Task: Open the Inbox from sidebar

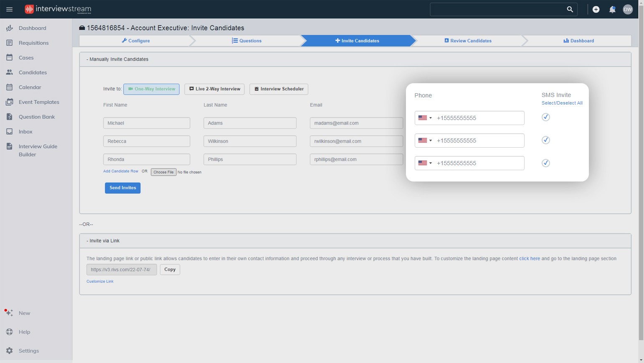Action: tap(25, 131)
